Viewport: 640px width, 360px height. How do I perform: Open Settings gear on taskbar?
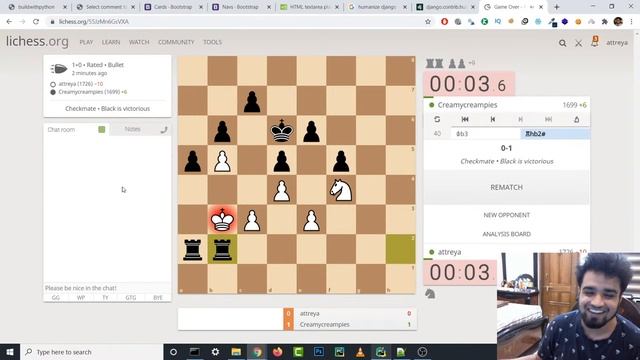(x=215, y=352)
